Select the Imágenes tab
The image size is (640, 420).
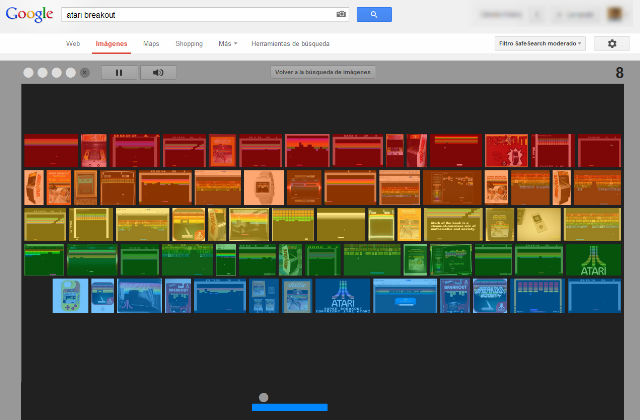click(111, 44)
